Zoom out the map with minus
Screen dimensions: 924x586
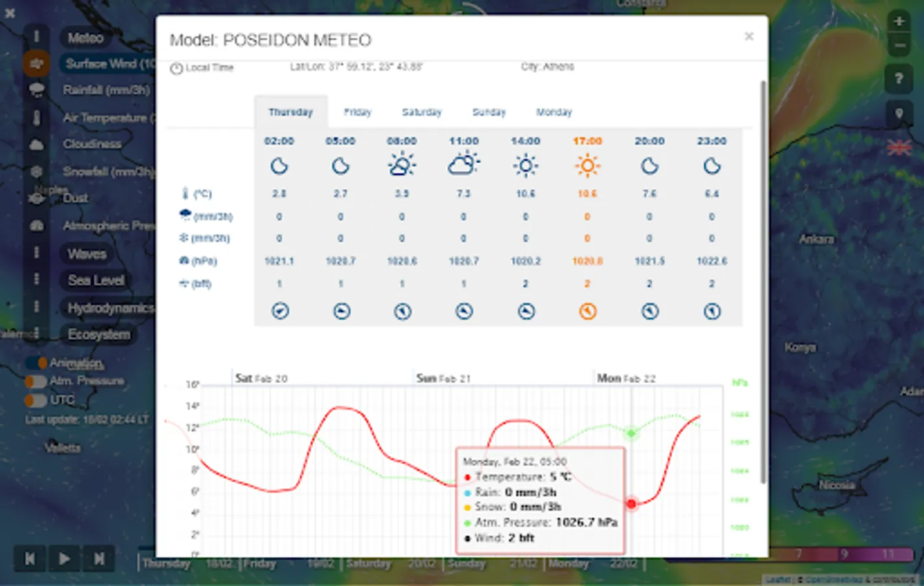(x=899, y=45)
